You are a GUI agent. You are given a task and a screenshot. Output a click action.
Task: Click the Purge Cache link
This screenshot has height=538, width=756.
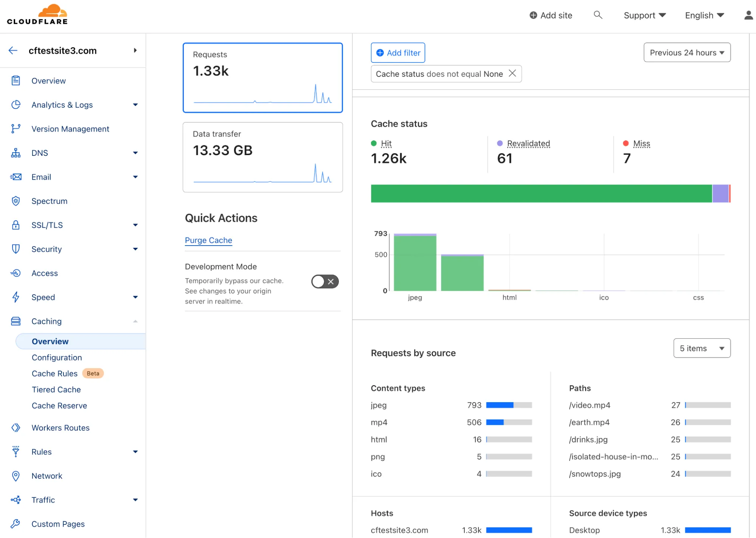[x=208, y=240]
